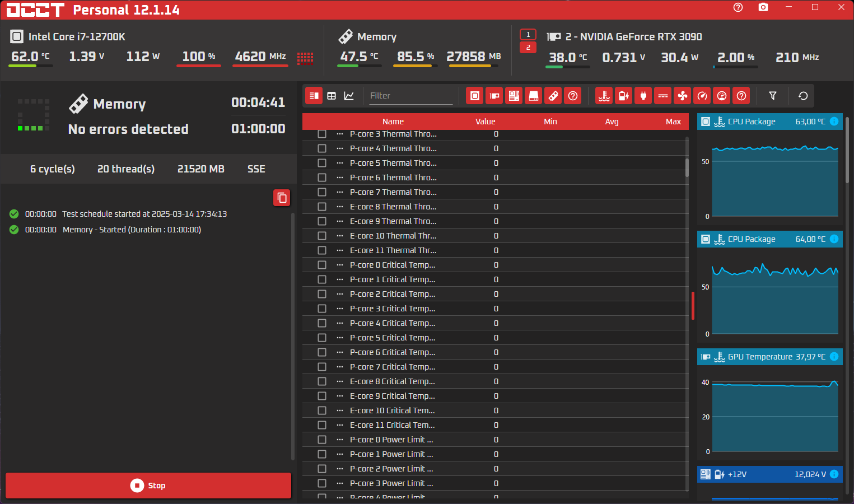Toggle the memory stick sensors filter
This screenshot has height=504, width=854.
tap(553, 96)
